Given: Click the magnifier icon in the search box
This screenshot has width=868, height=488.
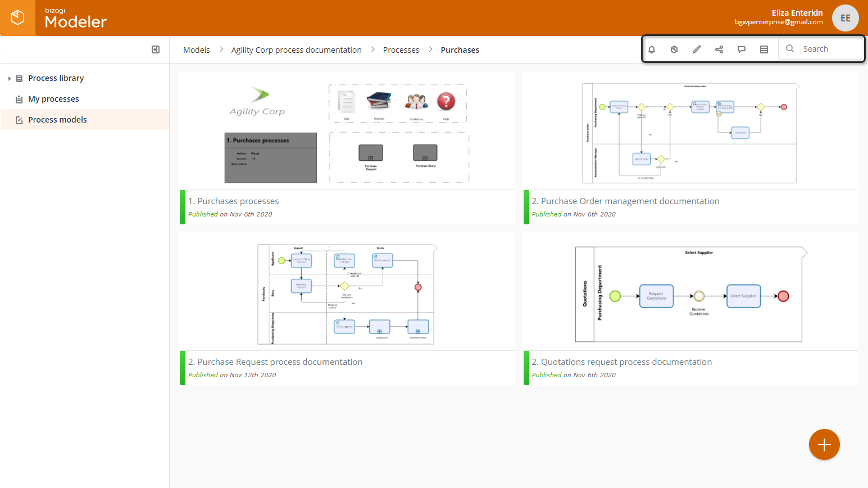Looking at the screenshot, I should [x=790, y=49].
